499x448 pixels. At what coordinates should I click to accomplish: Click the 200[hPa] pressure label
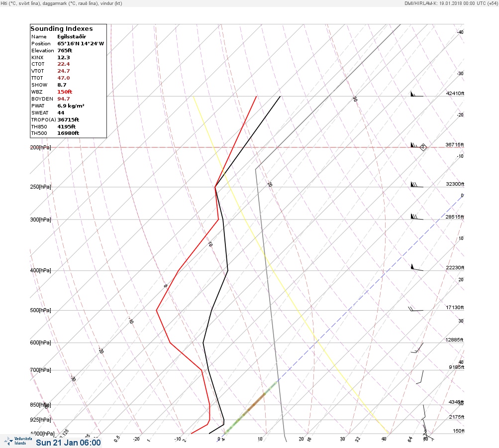tap(40, 147)
